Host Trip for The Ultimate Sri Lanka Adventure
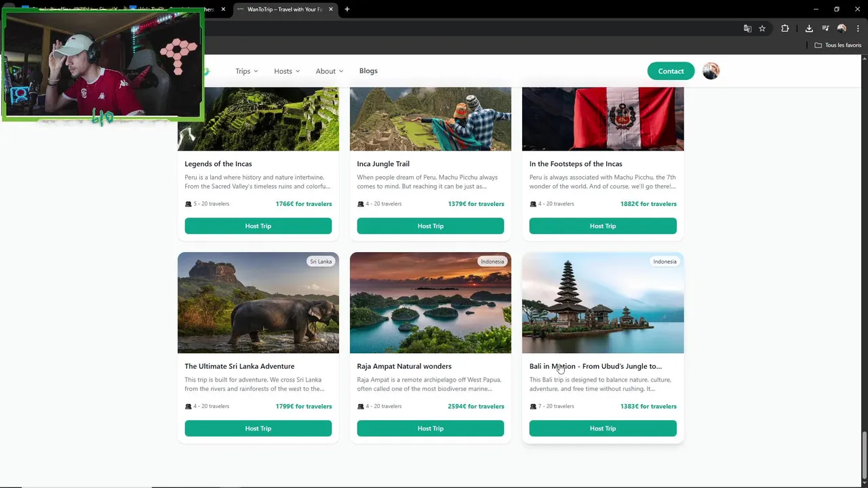Viewport: 868px width, 488px height. point(258,428)
